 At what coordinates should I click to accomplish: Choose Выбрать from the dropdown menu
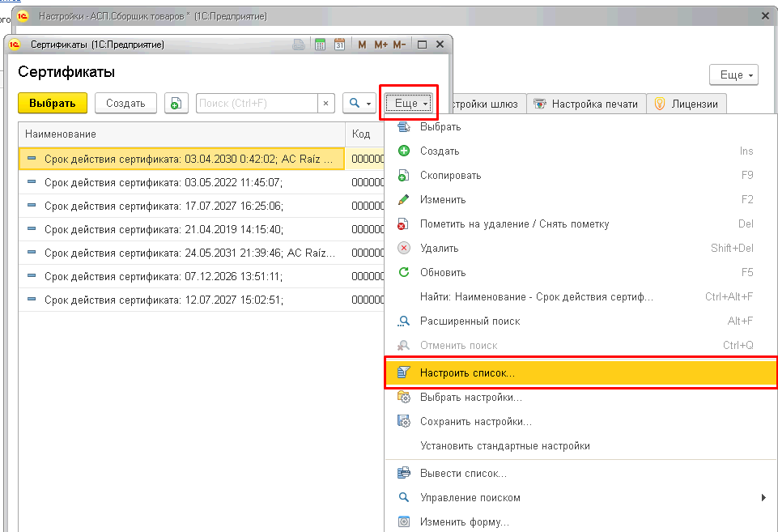pos(580,127)
